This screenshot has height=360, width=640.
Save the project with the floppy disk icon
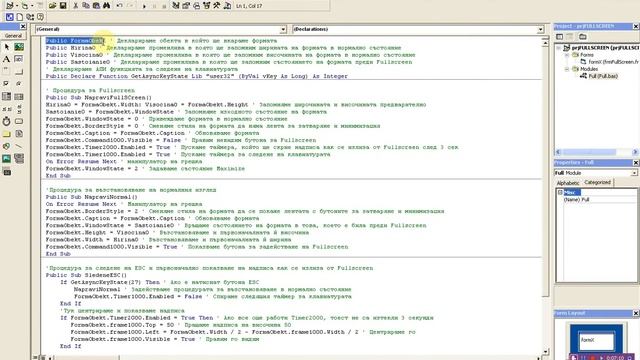pos(63,6)
